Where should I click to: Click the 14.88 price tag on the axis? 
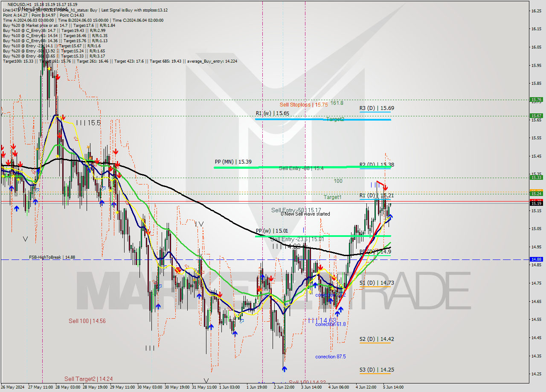pos(536,259)
